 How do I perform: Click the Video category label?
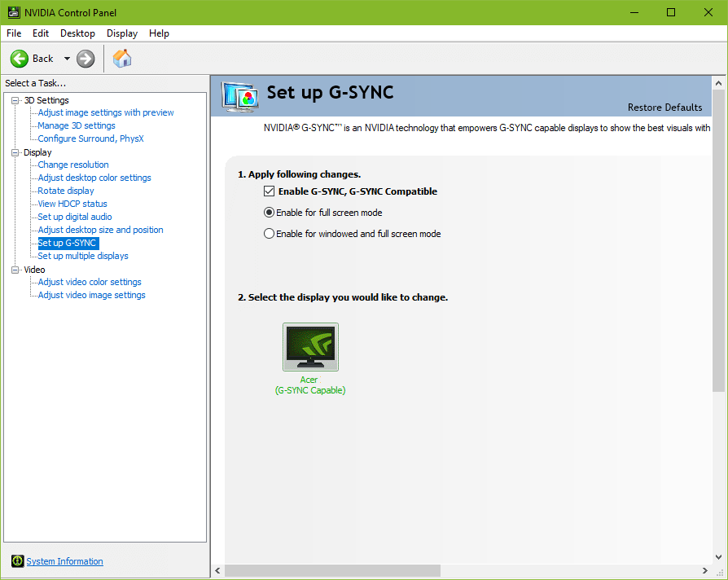(x=34, y=270)
